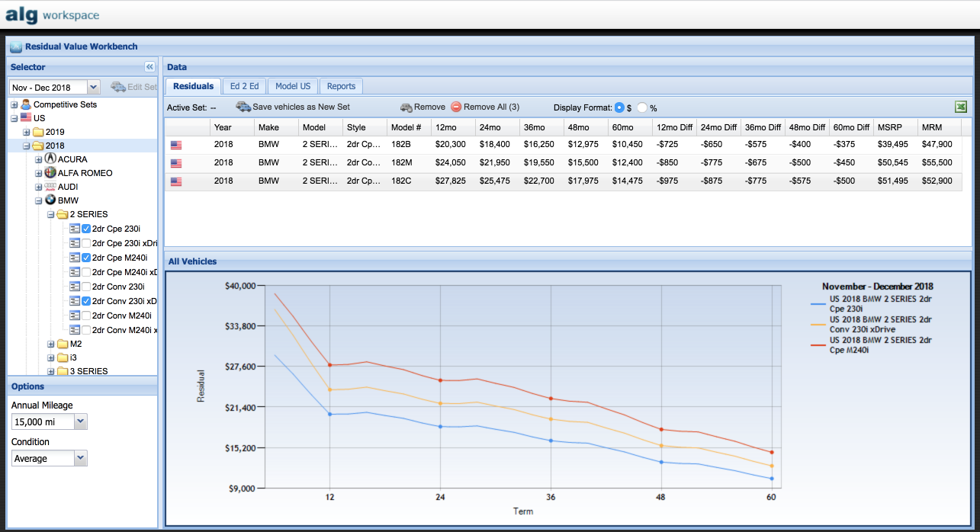Click the orange Conv 230i xDrive legend line
The height and width of the screenshot is (532, 980).
[818, 324]
